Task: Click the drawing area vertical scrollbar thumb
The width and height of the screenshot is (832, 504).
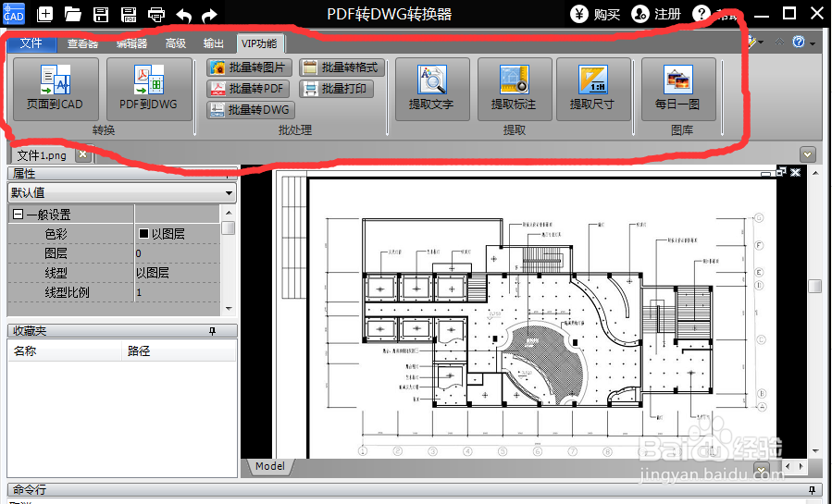Action: point(815,286)
